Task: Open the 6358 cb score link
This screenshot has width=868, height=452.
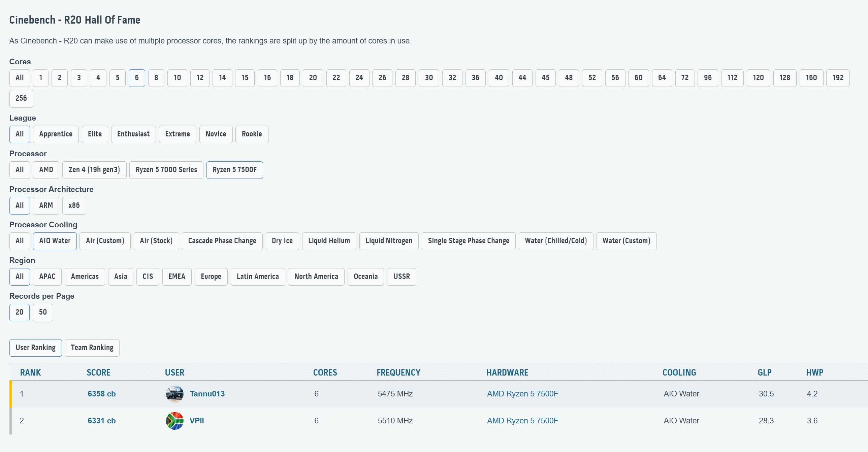Action: (101, 394)
